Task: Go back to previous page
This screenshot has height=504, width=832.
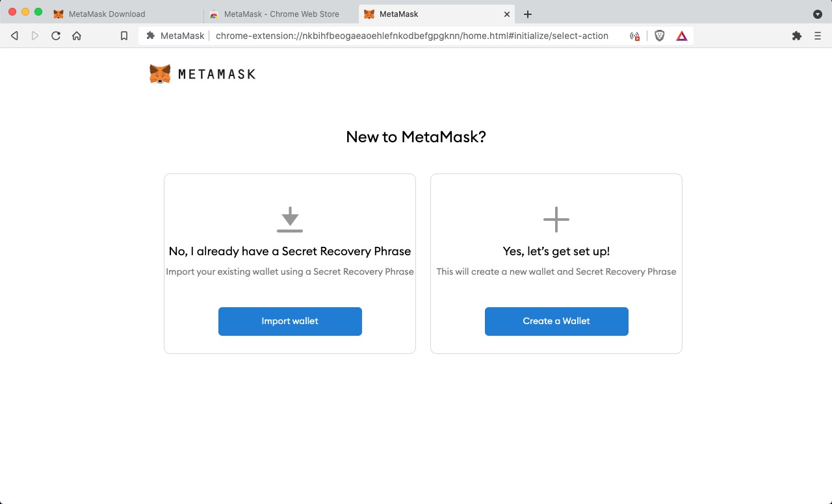Action: 14,36
